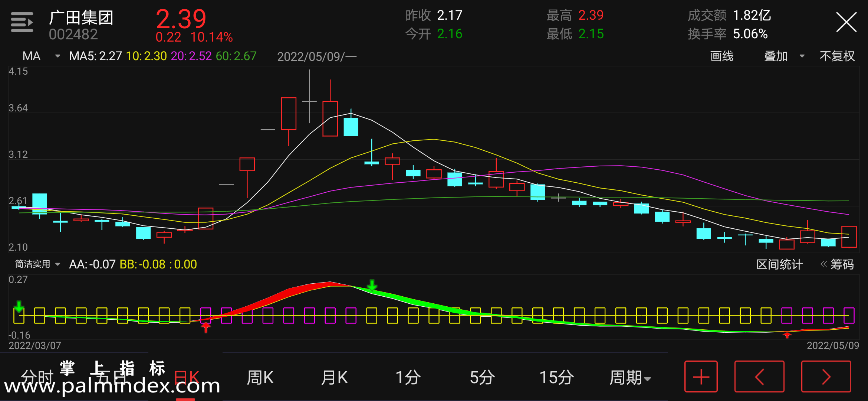Switch to the 5分 five-minute tab
The width and height of the screenshot is (868, 401).
click(482, 377)
